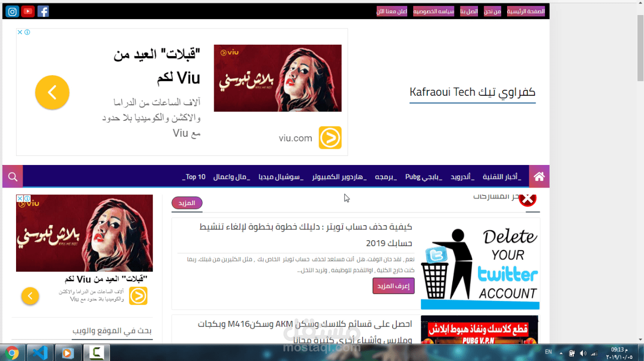Click sidebar ad image بلاش تبوسني

click(84, 233)
